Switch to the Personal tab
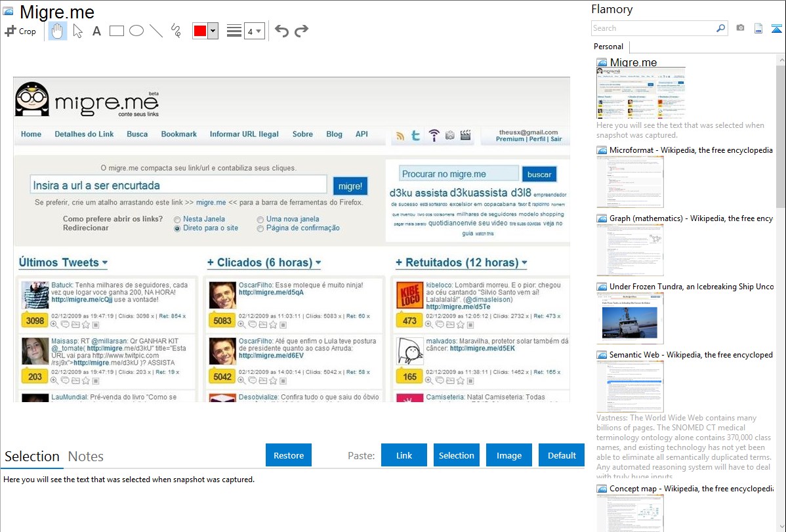The image size is (786, 532). 609,47
